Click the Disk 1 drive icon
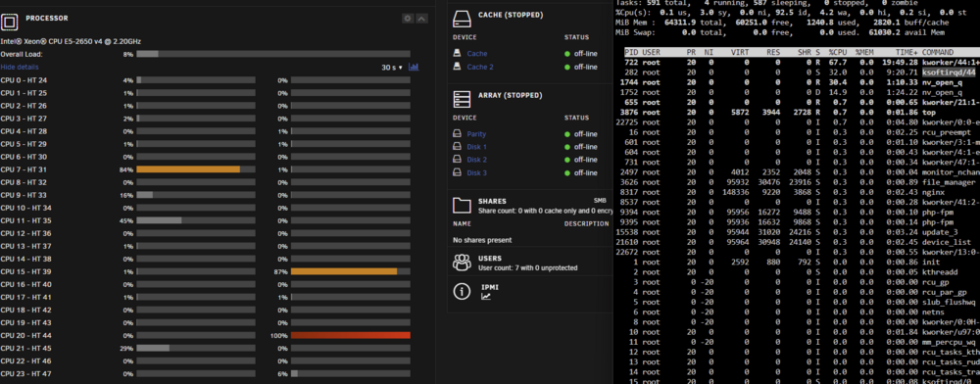The image size is (980, 384). 457,147
